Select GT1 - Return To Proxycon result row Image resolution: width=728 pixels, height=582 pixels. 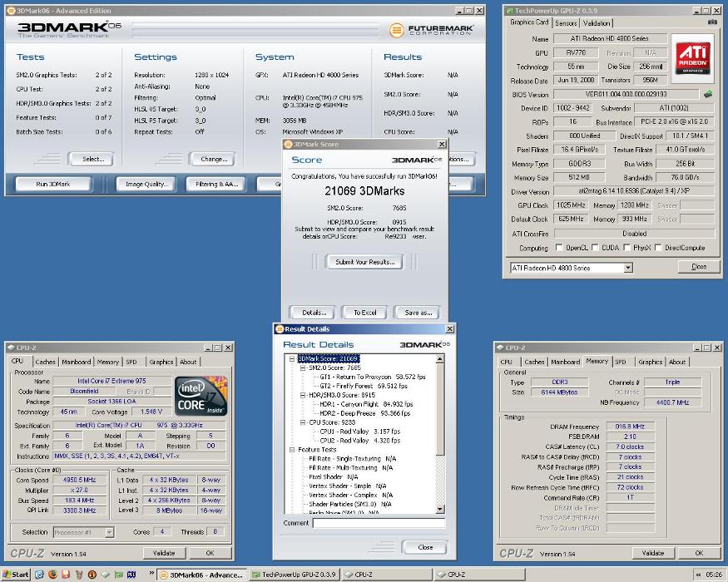pos(373,377)
